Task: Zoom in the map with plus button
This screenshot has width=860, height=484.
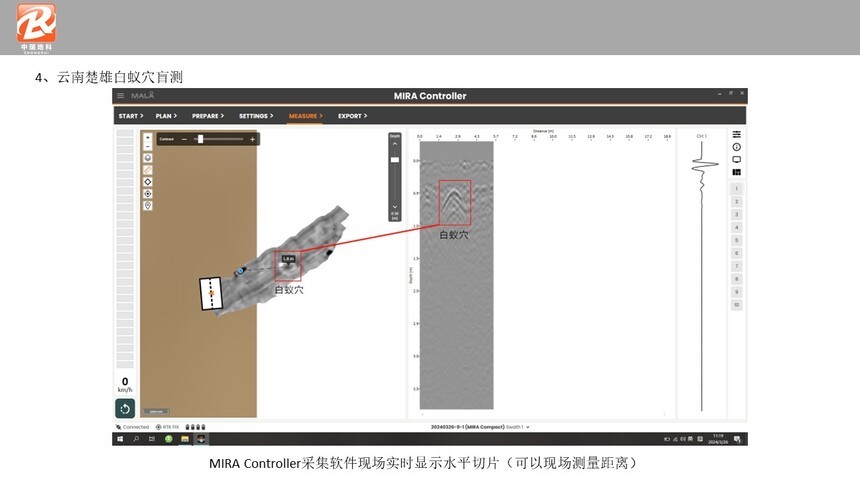Action: pos(148,138)
